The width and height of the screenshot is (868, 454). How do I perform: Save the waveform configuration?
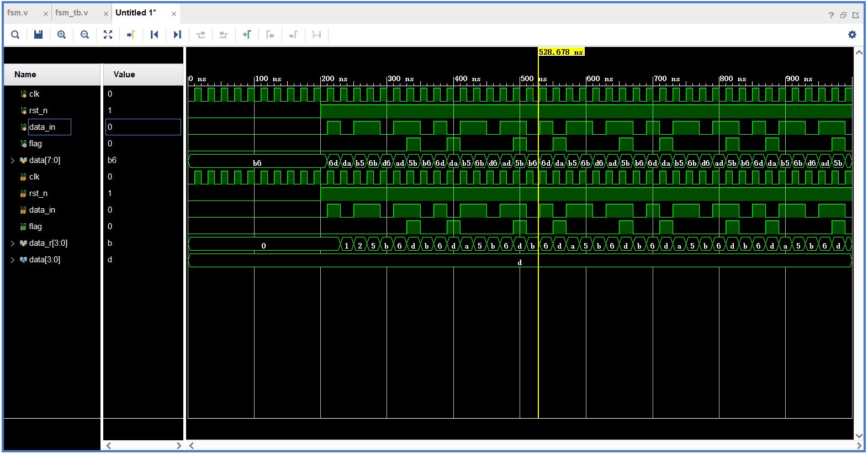coord(38,35)
